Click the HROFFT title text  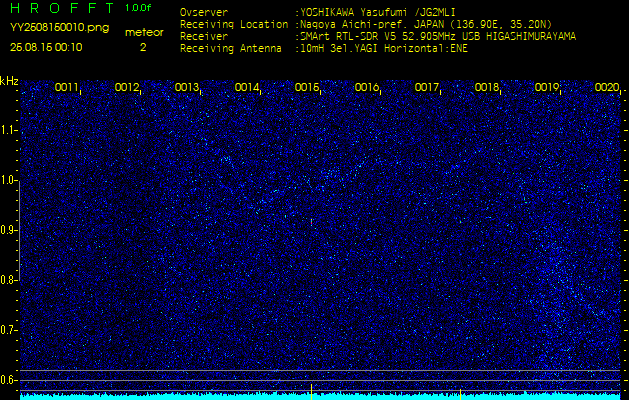(x=63, y=8)
